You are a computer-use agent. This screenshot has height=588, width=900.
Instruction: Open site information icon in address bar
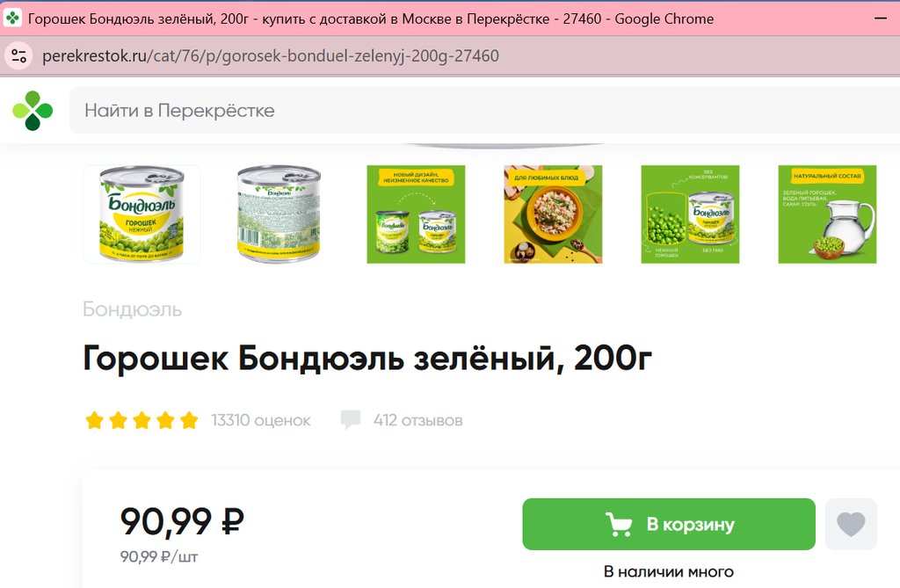pos(19,55)
